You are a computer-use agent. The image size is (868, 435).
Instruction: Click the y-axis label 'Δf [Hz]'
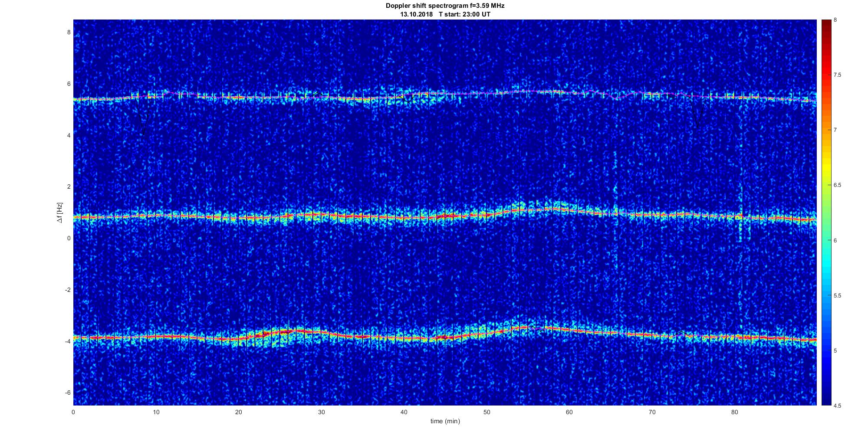click(x=59, y=213)
